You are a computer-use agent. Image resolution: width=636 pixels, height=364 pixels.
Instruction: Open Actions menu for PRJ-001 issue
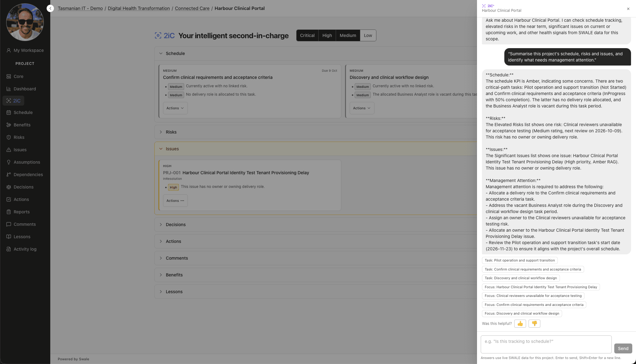[175, 201]
